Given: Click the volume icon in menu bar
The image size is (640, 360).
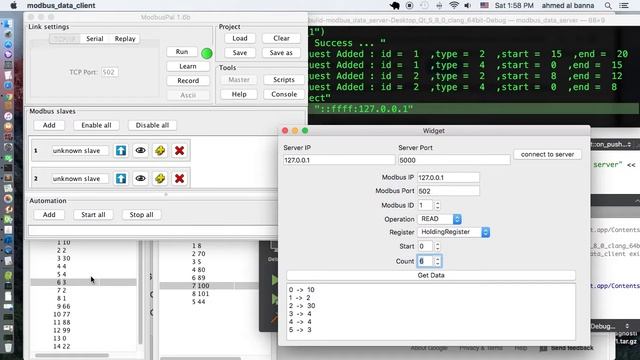Looking at the screenshot, I should click(468, 5).
